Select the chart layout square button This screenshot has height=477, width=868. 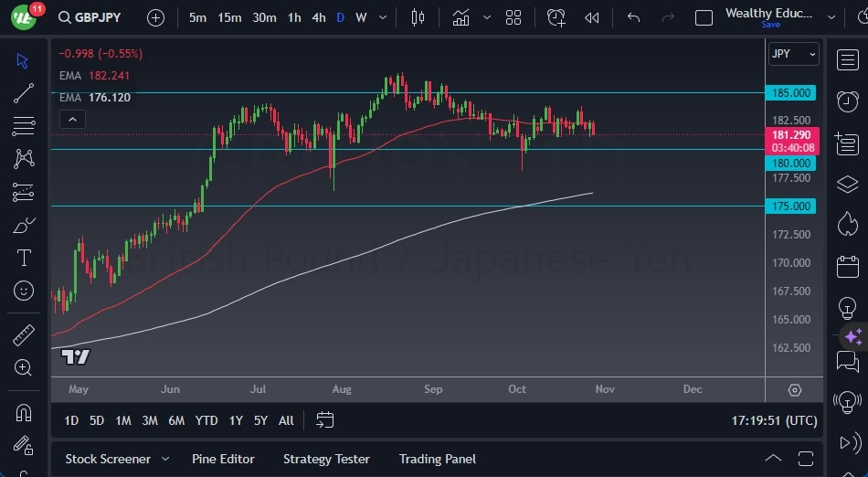704,18
